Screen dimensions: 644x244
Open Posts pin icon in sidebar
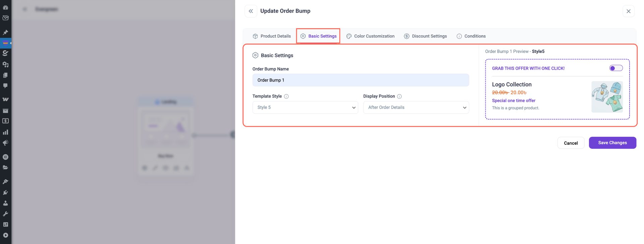(x=5, y=33)
